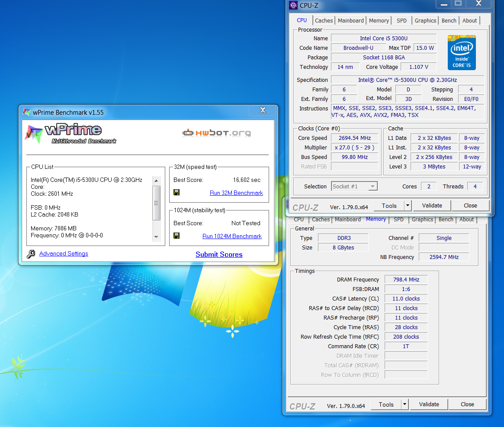Viewport: 504px width, 427px height.
Task: Click the Code Name value Broadwell-U
Action: click(x=358, y=48)
